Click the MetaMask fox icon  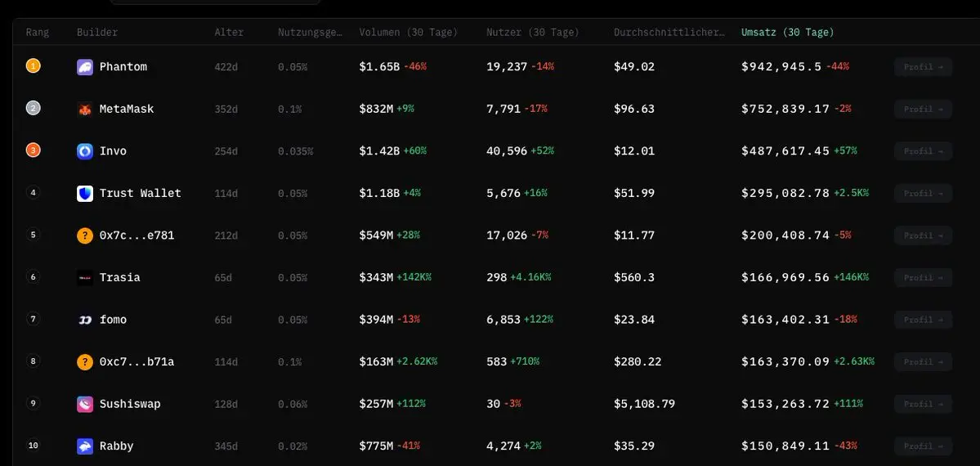pyautogui.click(x=85, y=109)
